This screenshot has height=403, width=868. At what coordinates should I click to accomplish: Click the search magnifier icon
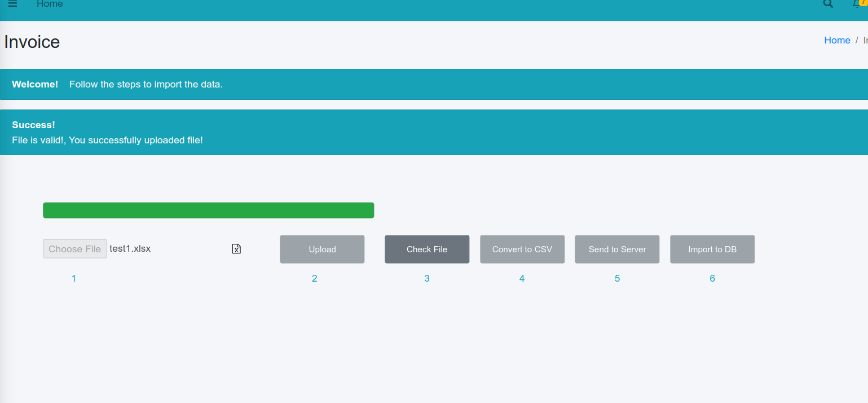[x=827, y=4]
